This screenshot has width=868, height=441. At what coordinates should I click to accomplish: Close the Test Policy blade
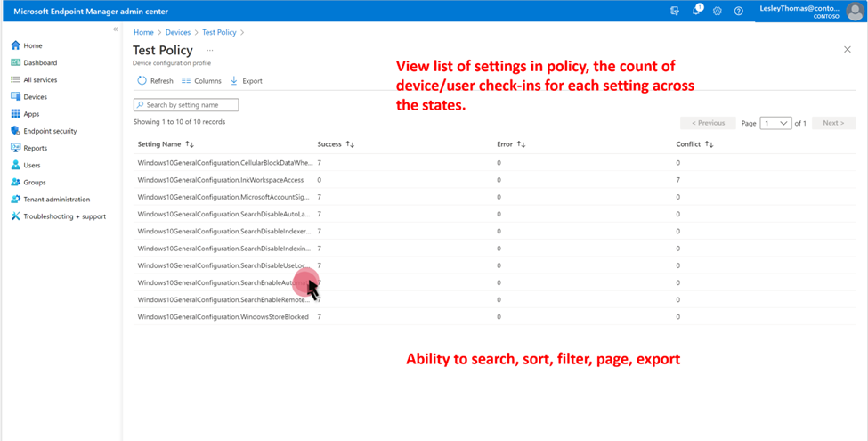(847, 49)
